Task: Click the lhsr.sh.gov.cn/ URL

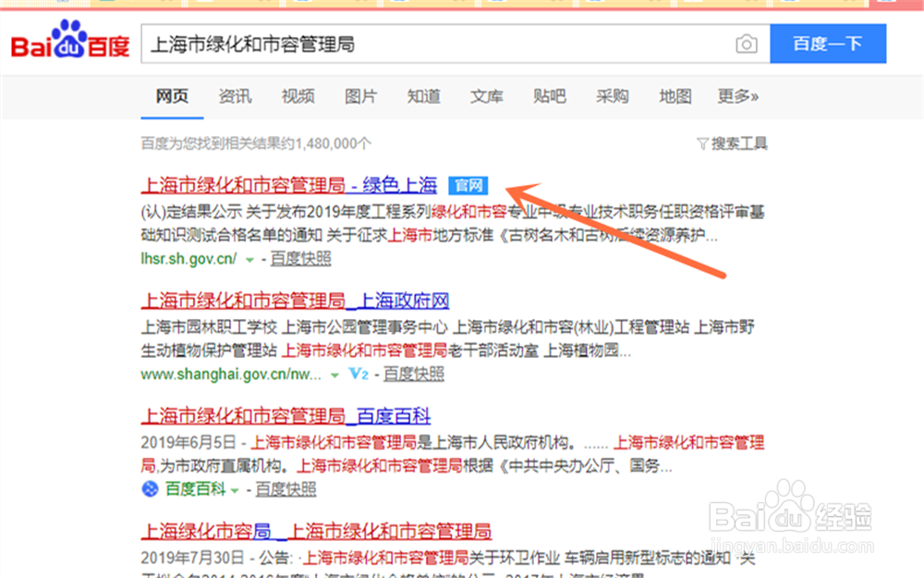Action: pyautogui.click(x=188, y=259)
